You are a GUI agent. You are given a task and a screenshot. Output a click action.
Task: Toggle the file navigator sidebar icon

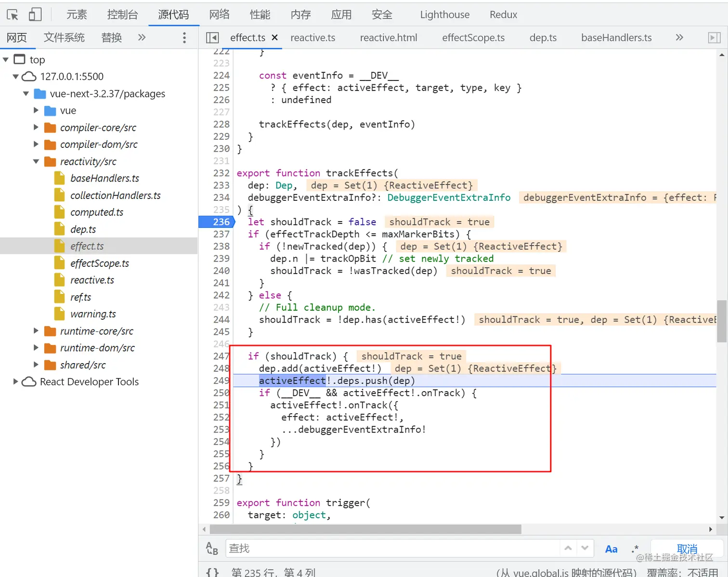click(x=212, y=38)
